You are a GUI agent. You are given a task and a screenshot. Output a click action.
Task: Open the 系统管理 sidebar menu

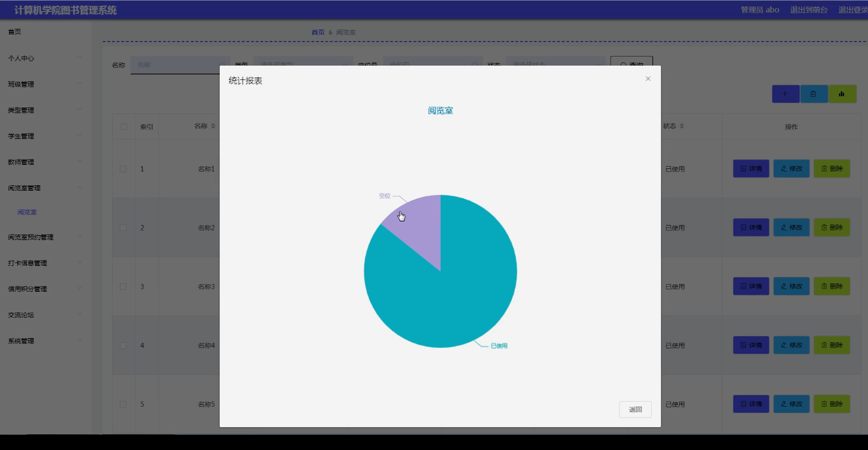[46, 341]
